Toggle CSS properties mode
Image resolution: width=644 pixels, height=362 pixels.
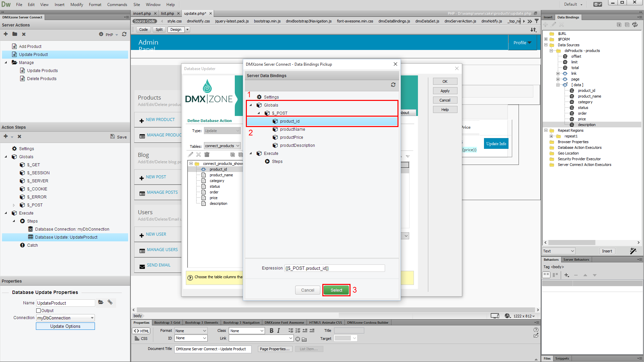pyautogui.click(x=141, y=339)
